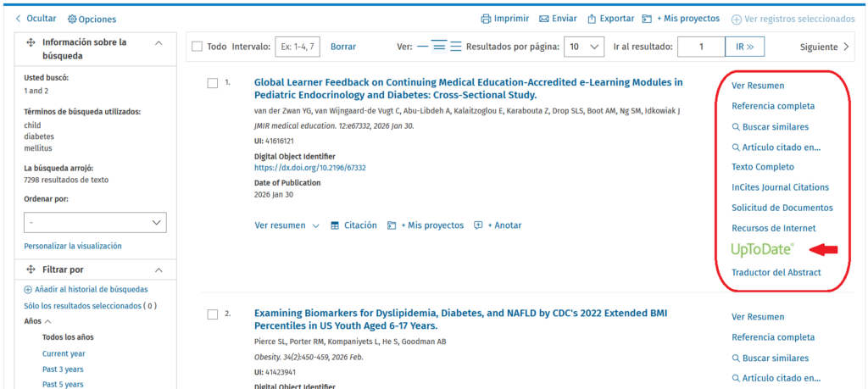Filter by Past 3 years
Image resolution: width=868 pixels, height=389 pixels.
tap(63, 369)
